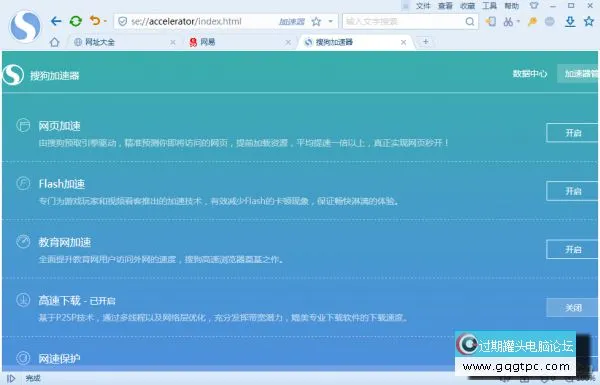Open the 帮助 menu

pyautogui.click(x=512, y=6)
